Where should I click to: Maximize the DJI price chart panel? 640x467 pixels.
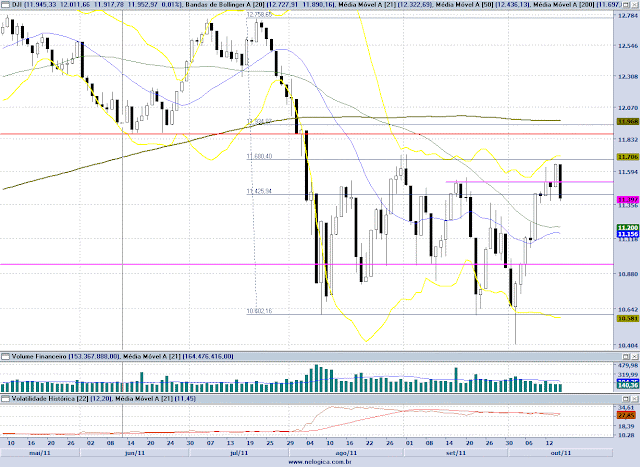pyautogui.click(x=626, y=4)
